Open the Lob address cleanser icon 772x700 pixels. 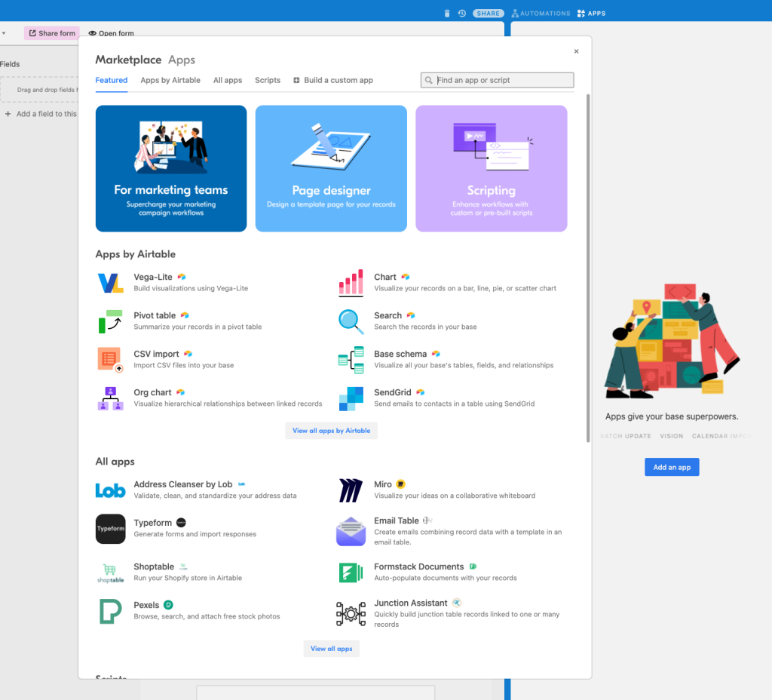pos(110,490)
